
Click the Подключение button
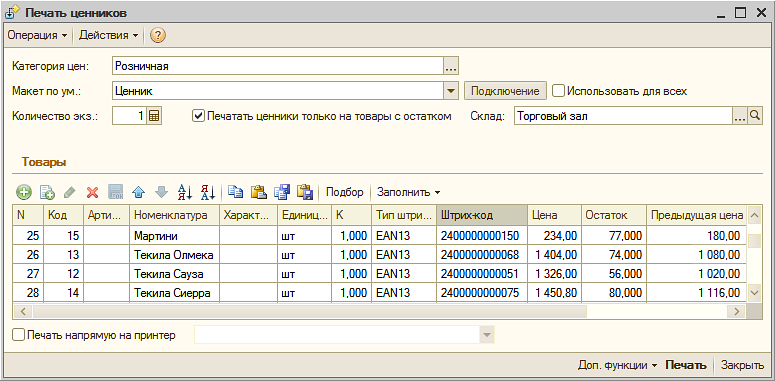coord(505,91)
